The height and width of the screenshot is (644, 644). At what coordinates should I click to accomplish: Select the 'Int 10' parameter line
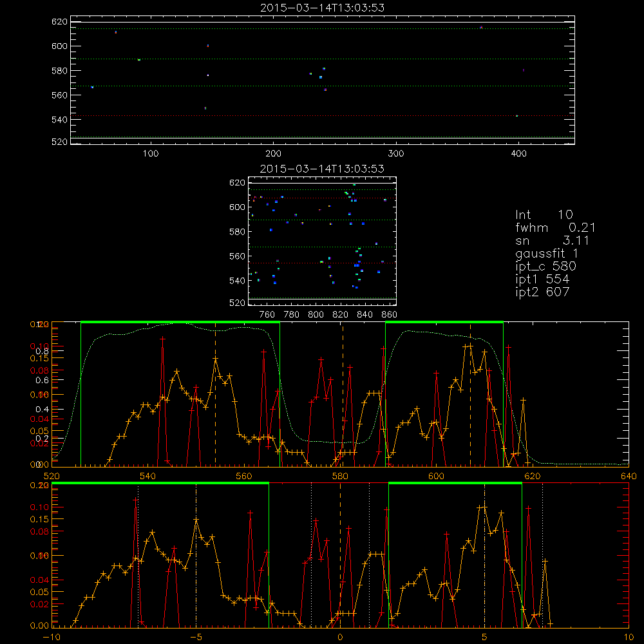[x=544, y=214]
